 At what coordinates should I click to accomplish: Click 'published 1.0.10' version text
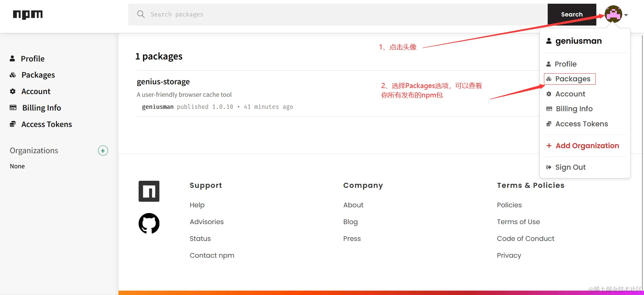click(x=205, y=107)
